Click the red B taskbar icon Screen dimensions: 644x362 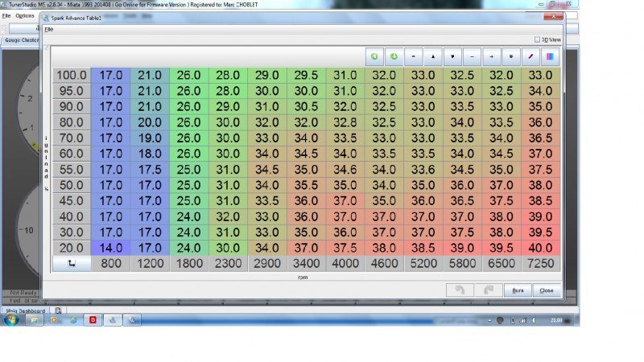click(x=93, y=319)
